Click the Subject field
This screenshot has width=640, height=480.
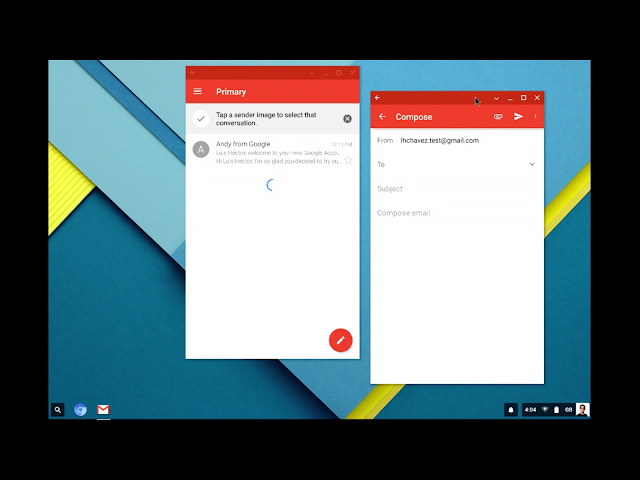pyautogui.click(x=457, y=189)
